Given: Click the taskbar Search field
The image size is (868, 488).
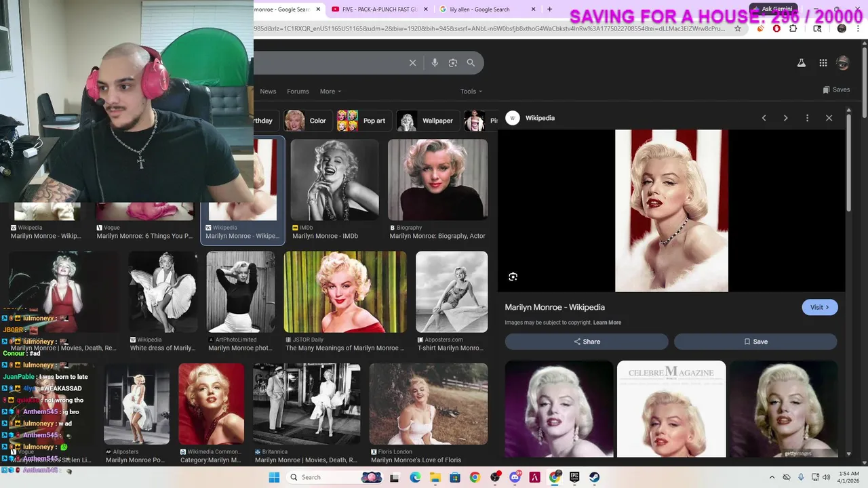Looking at the screenshot, I should point(336,477).
